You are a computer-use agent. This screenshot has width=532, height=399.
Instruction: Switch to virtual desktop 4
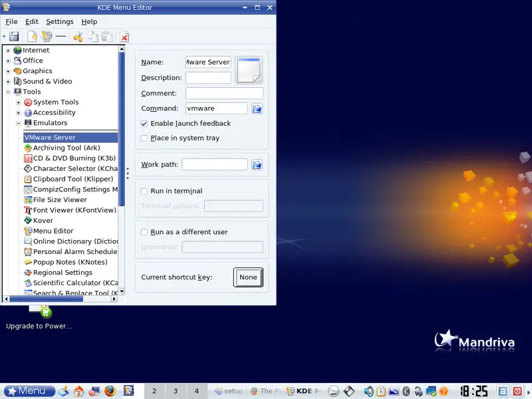(197, 391)
